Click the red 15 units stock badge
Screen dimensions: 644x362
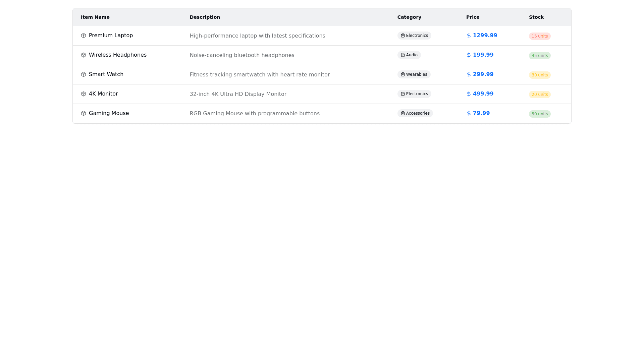coord(539,36)
